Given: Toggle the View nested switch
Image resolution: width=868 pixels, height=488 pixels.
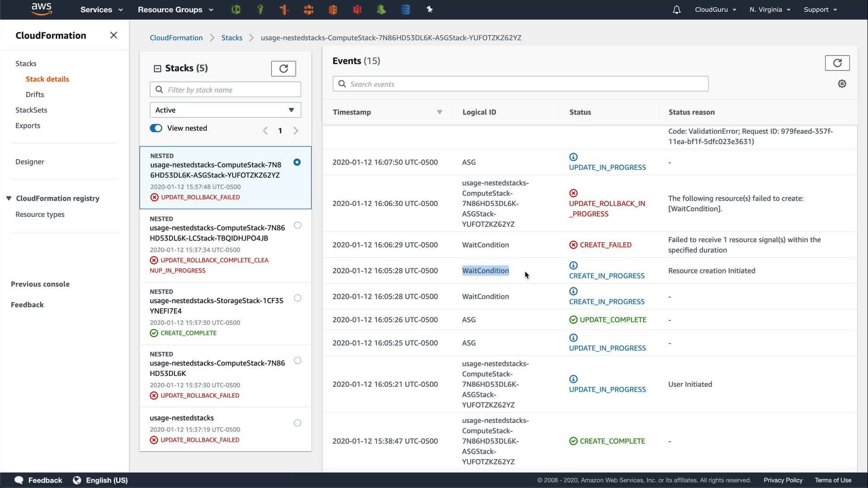Looking at the screenshot, I should click(x=156, y=128).
